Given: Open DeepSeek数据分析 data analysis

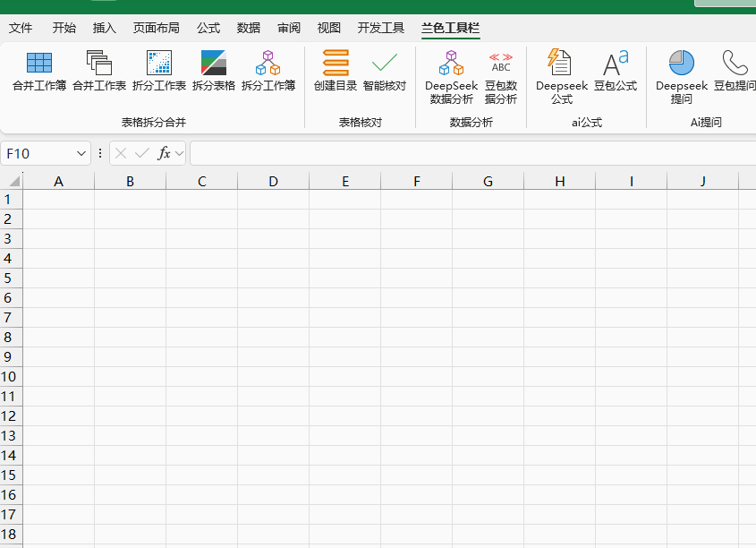Looking at the screenshot, I should [451, 77].
